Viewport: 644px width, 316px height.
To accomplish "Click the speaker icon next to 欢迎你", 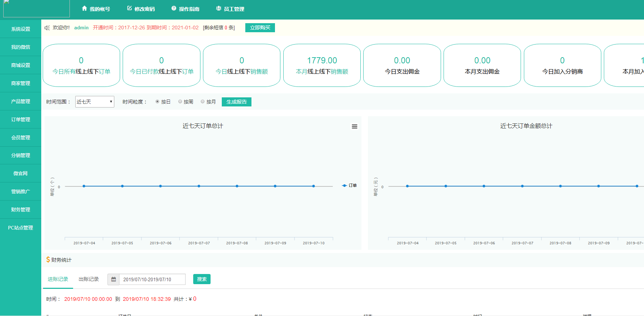I will (47, 28).
